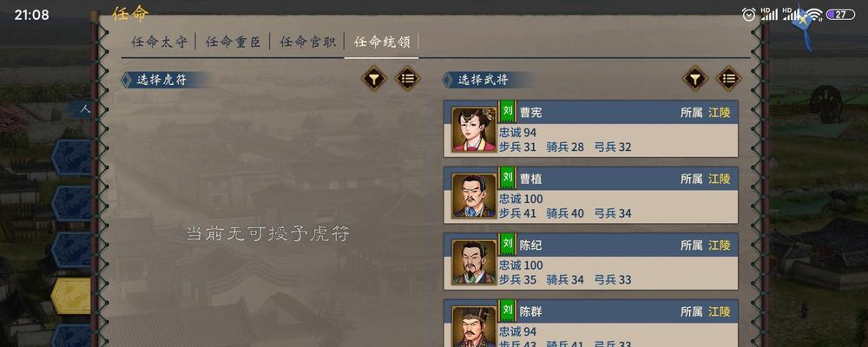Open filter for the 选择武将 panel
This screenshot has height=347, width=868.
(x=694, y=79)
